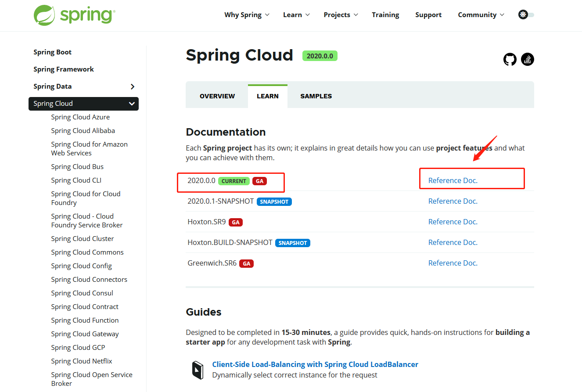Open the Client-Side Load-Balancing guide link
Viewport: 582px width, 392px height.
pos(314,364)
